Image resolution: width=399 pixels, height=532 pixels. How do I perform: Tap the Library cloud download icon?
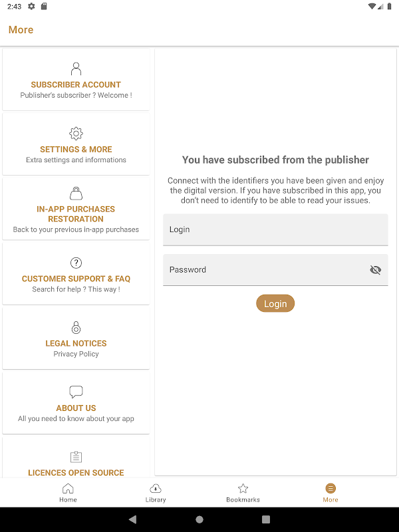[156, 488]
